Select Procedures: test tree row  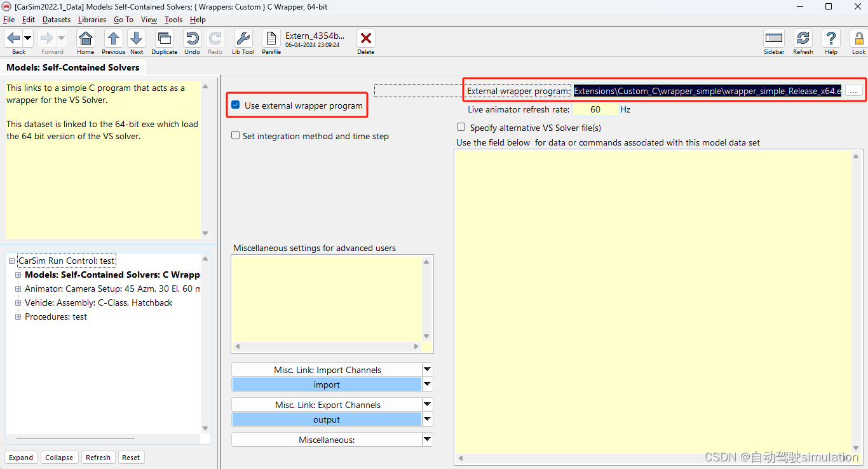(x=56, y=316)
